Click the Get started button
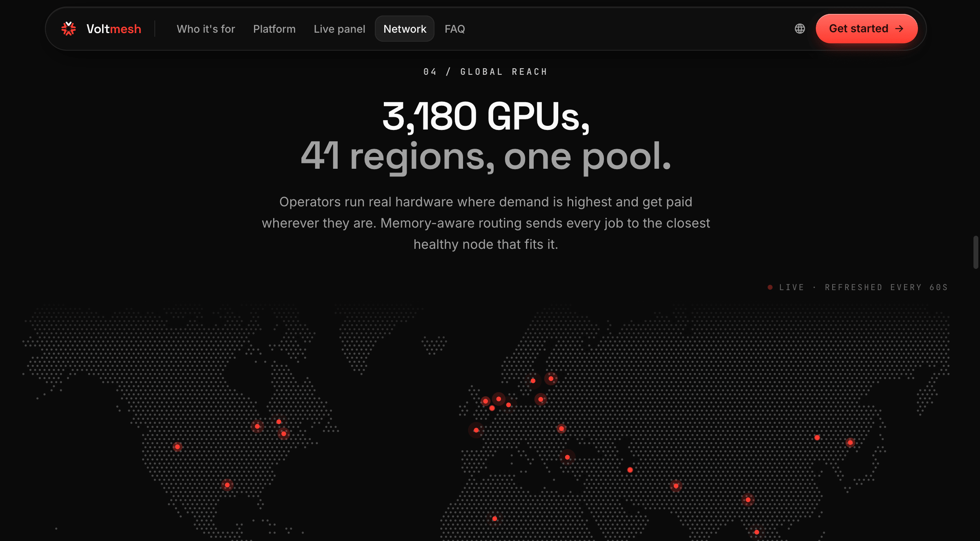Screen dimensions: 980x541 point(866,29)
